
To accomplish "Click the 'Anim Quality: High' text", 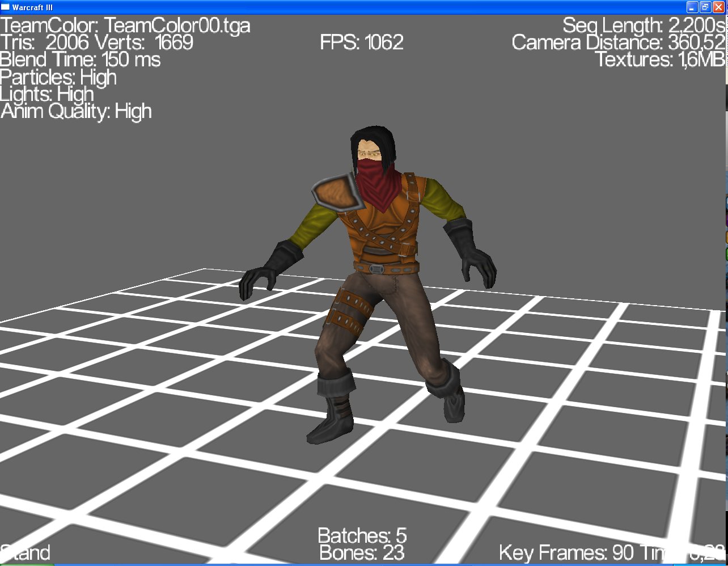I will click(x=77, y=112).
